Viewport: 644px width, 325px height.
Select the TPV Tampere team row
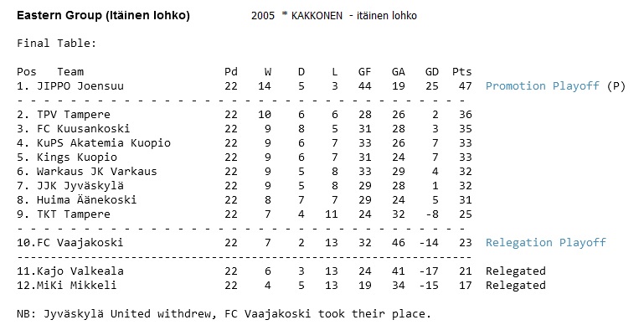[245, 115]
